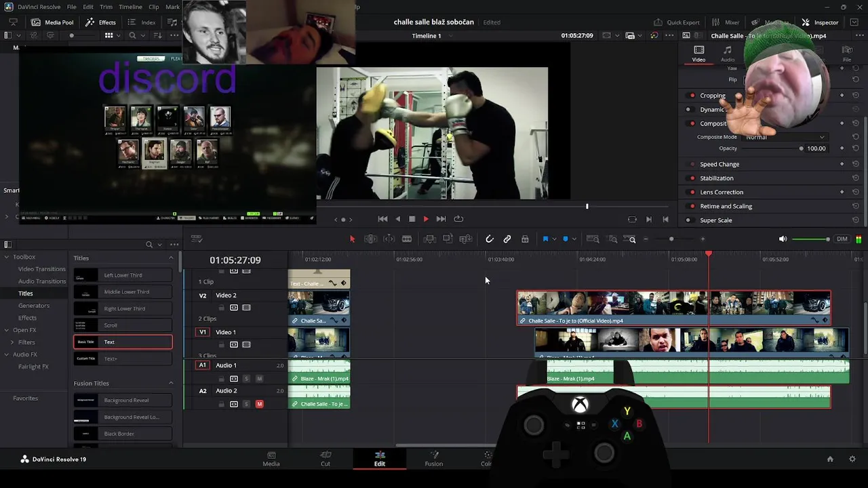The width and height of the screenshot is (868, 488).
Task: Open the marker color dropdown arrow
Action: click(574, 239)
